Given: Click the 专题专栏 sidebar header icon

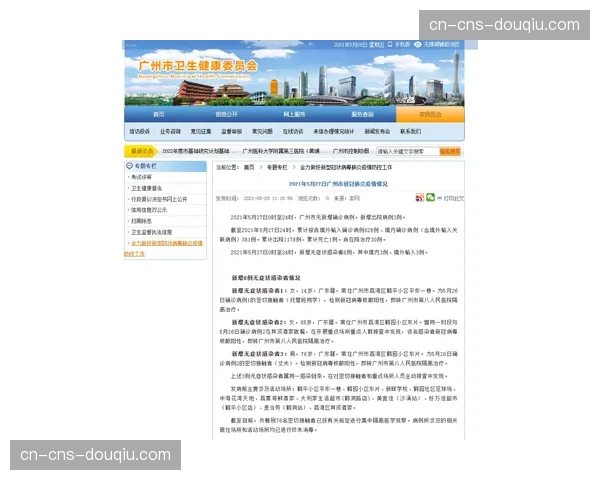Looking at the screenshot, I should click(x=129, y=166).
